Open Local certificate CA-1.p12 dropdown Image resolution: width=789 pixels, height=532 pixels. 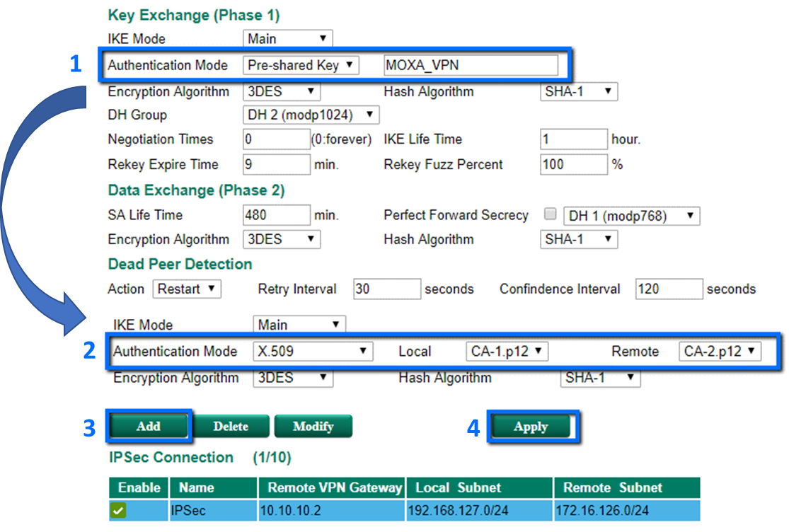[x=507, y=351]
